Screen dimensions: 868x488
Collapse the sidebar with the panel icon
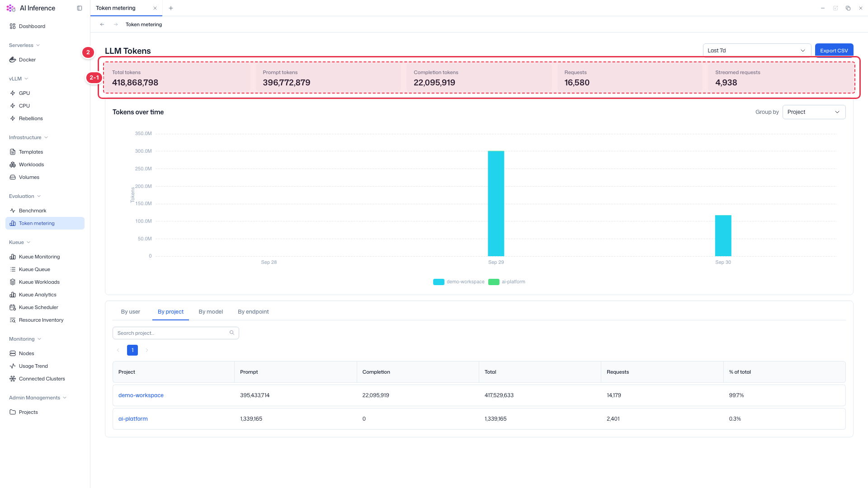(80, 8)
